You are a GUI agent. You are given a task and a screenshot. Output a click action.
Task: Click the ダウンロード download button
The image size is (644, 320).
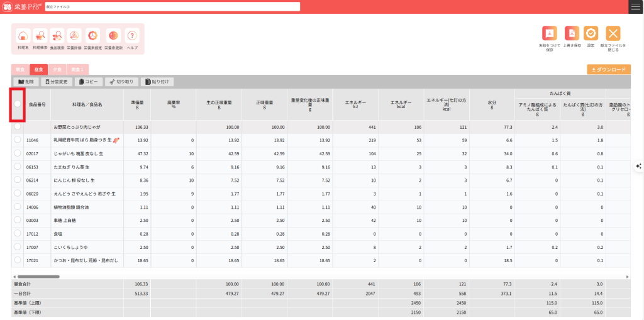pyautogui.click(x=608, y=69)
